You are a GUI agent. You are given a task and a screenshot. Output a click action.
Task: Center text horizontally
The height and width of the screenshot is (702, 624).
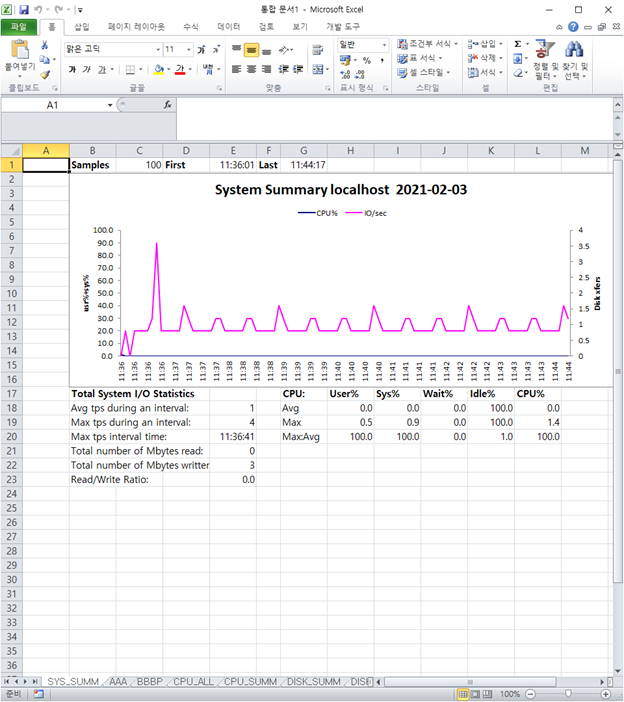coord(252,69)
